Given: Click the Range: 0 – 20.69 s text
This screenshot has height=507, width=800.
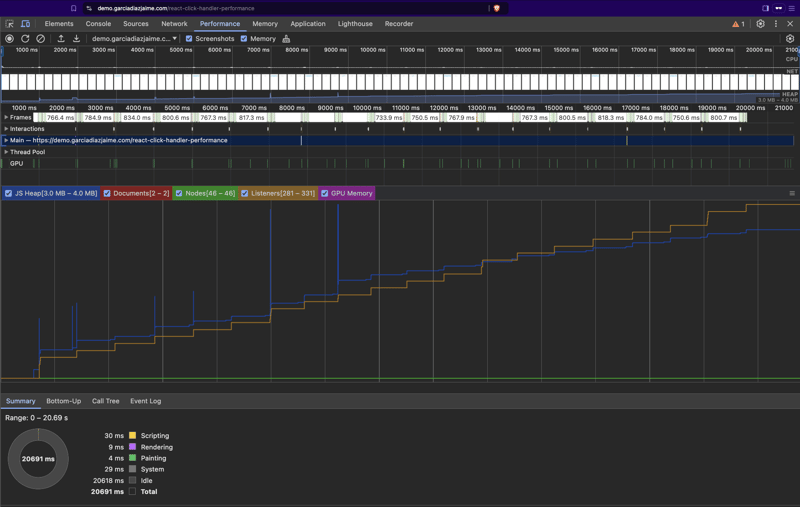Looking at the screenshot, I should pyautogui.click(x=36, y=418).
